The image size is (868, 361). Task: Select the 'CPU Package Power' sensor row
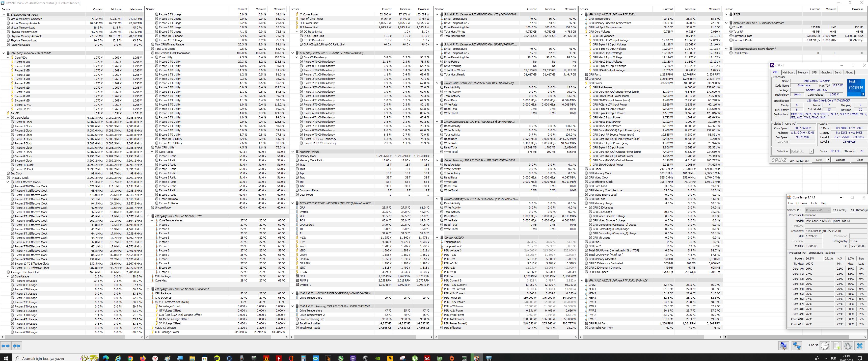[217, 332]
